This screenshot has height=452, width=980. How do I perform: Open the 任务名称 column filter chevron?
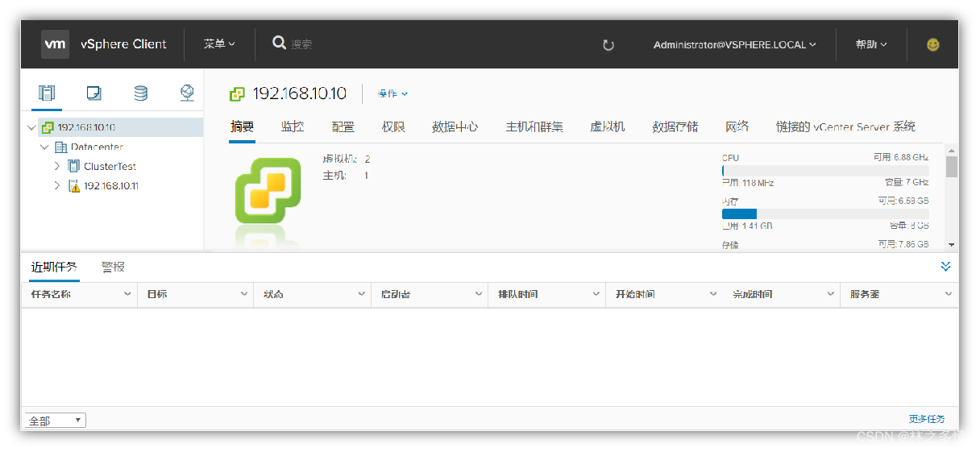pyautogui.click(x=127, y=294)
